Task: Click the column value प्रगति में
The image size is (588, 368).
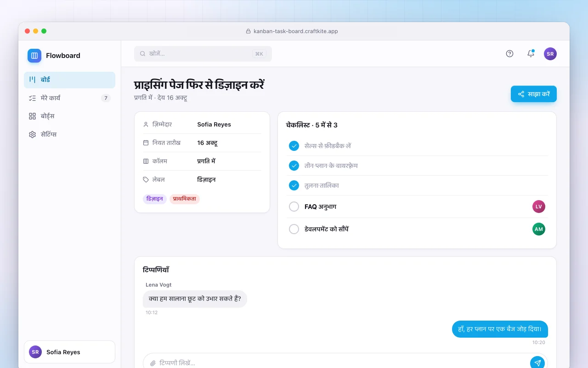Action: coord(206,161)
